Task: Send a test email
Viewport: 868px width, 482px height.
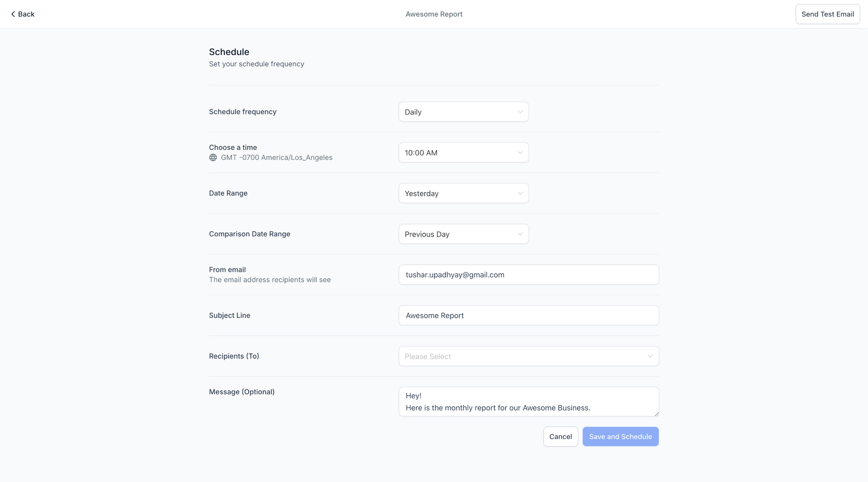Action: click(828, 14)
